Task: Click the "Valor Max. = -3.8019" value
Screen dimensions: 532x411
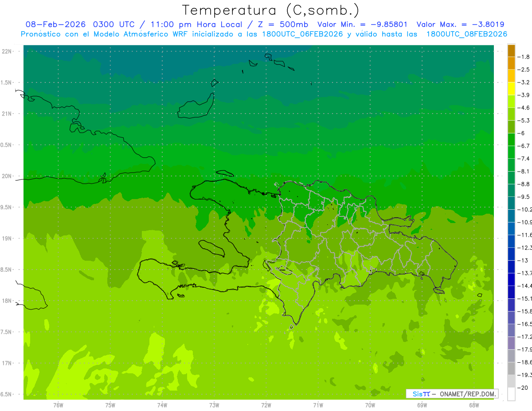Action: [x=460, y=24]
